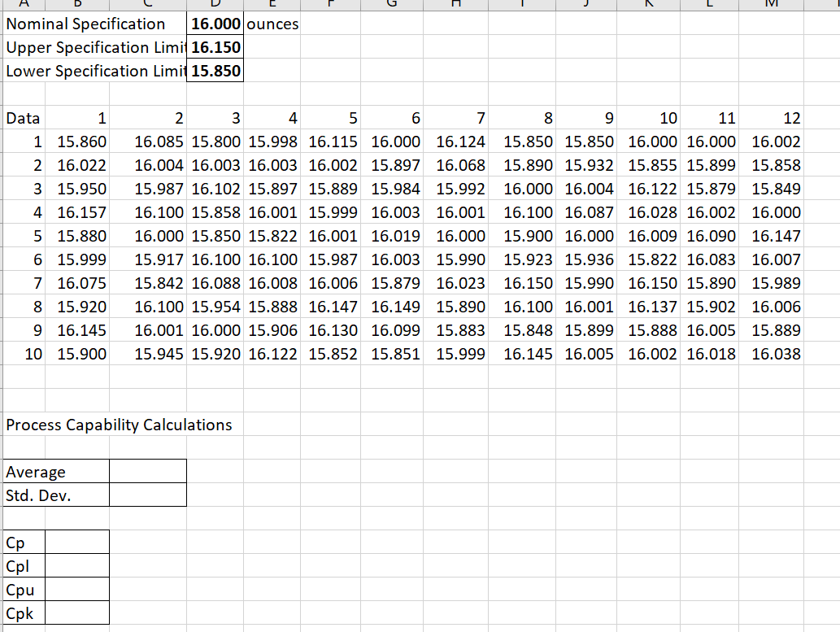
Task: Click the empty Cpu result cell
Action: pyautogui.click(x=78, y=590)
